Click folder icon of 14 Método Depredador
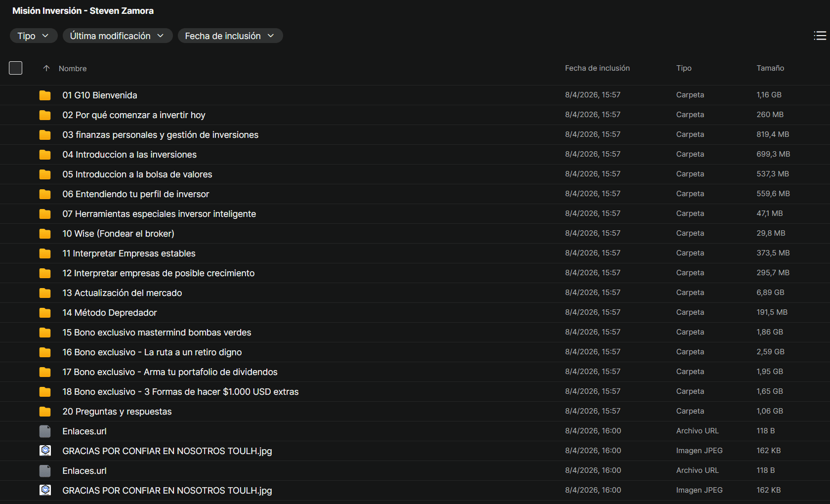Viewport: 830px width, 504px height. click(x=45, y=313)
